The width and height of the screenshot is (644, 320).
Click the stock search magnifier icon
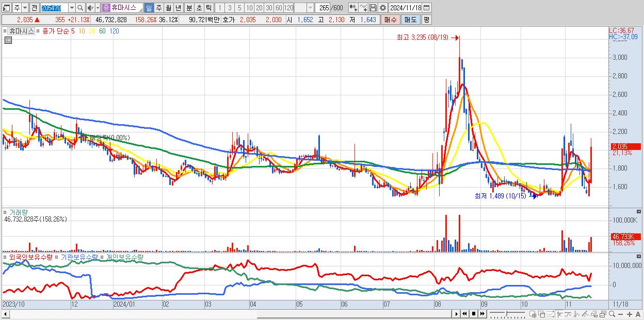tap(81, 8)
